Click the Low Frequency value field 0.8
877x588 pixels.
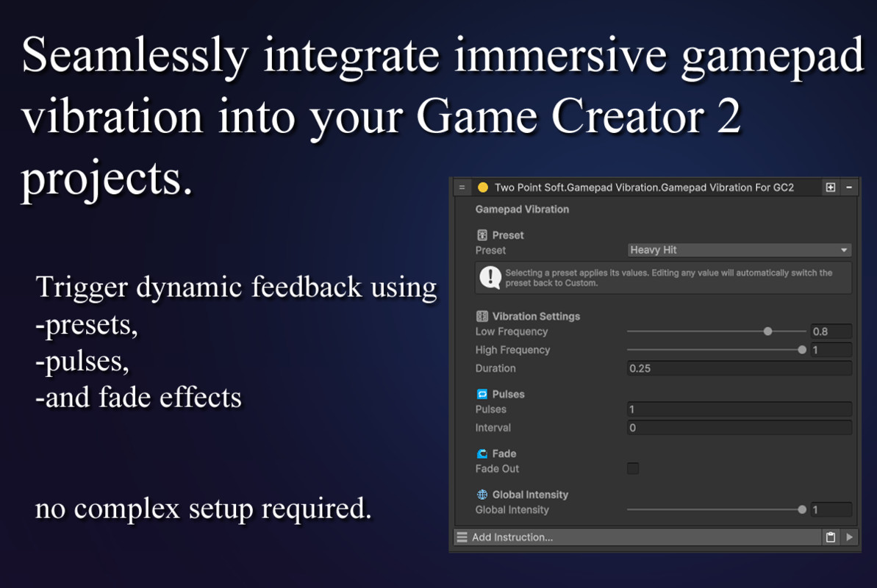[x=831, y=331]
